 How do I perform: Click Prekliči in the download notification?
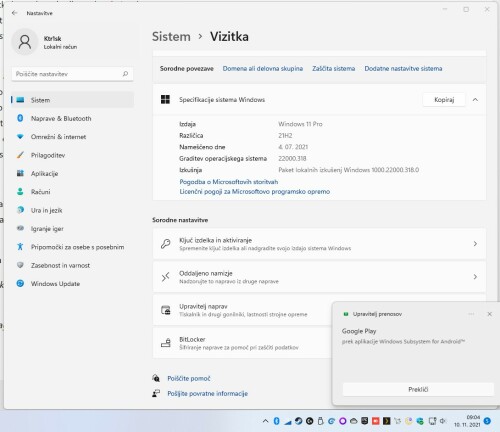[418, 389]
